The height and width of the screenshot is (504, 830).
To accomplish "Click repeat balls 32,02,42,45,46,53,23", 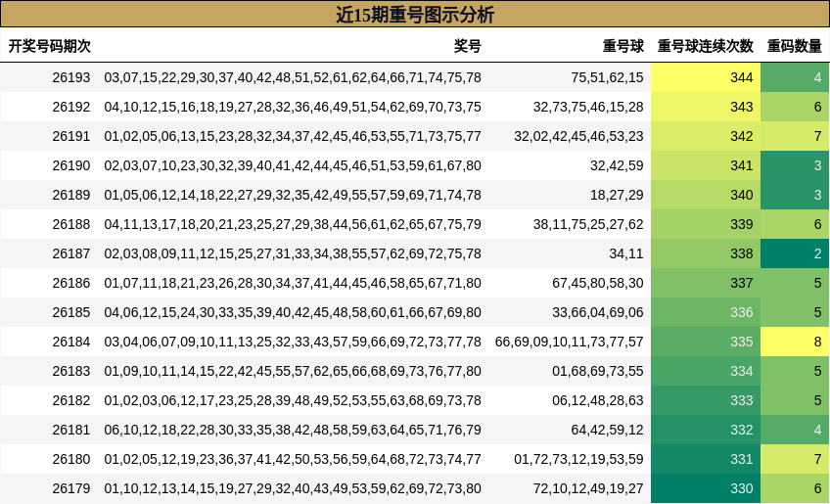I will [x=578, y=136].
